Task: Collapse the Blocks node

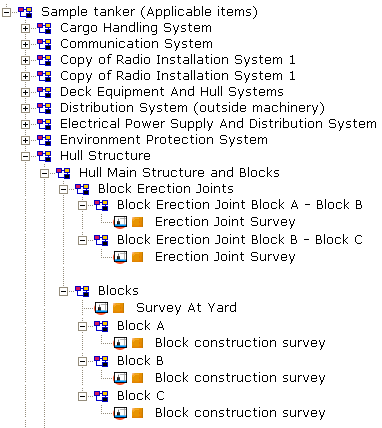Action: (x=63, y=292)
